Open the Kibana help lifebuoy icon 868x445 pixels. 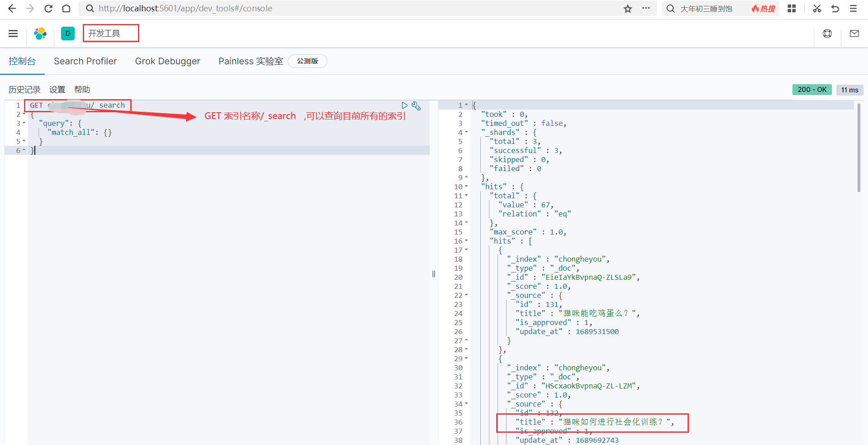pos(827,33)
